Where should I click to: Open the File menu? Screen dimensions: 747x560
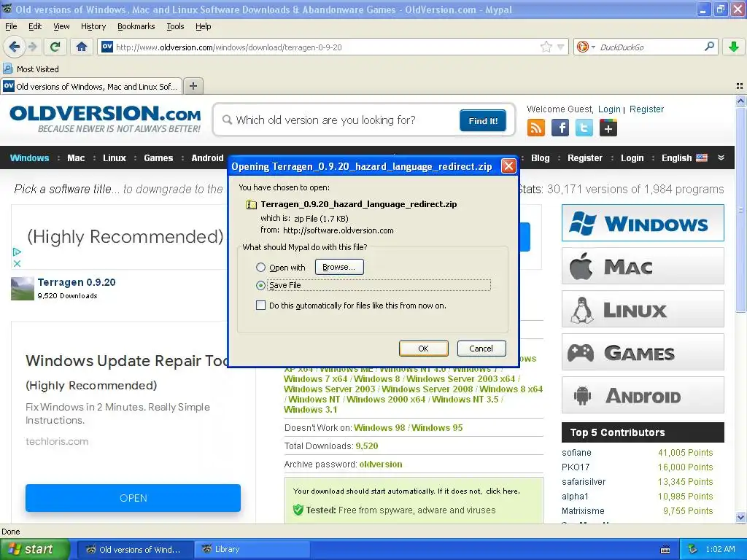11,26
